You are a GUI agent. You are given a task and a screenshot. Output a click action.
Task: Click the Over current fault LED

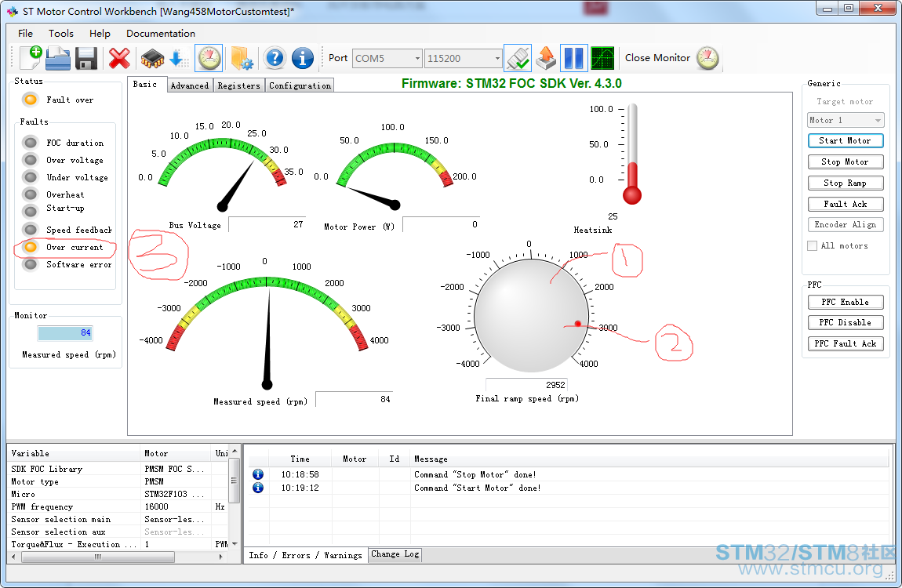coord(31,247)
